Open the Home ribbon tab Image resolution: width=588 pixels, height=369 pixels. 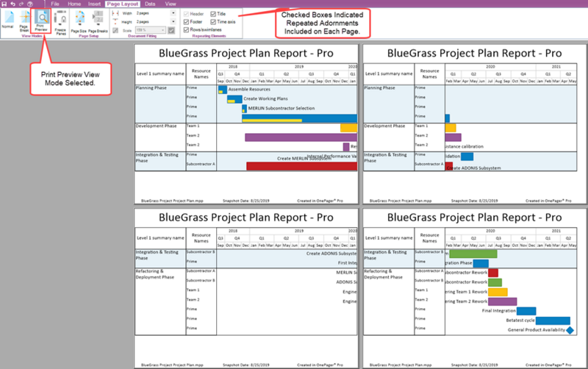(x=74, y=4)
